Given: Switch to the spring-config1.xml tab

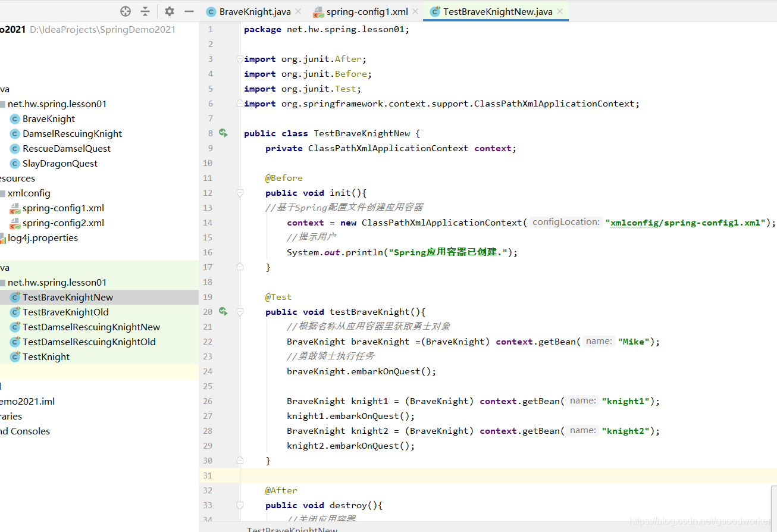Looking at the screenshot, I should point(366,12).
